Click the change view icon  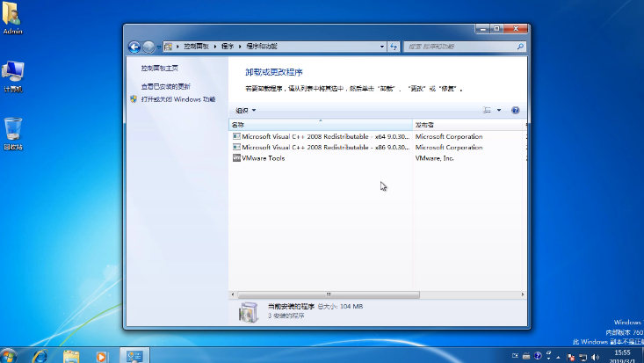click(487, 110)
